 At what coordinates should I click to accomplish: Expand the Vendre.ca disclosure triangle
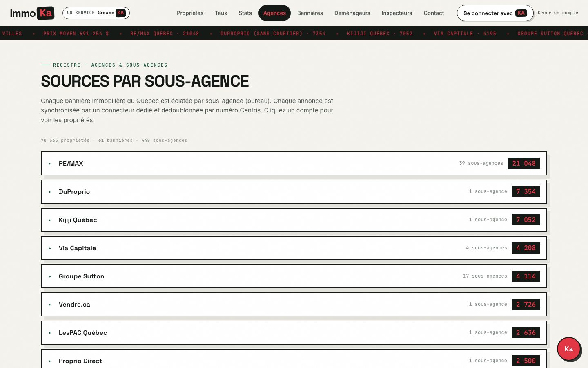(50, 305)
